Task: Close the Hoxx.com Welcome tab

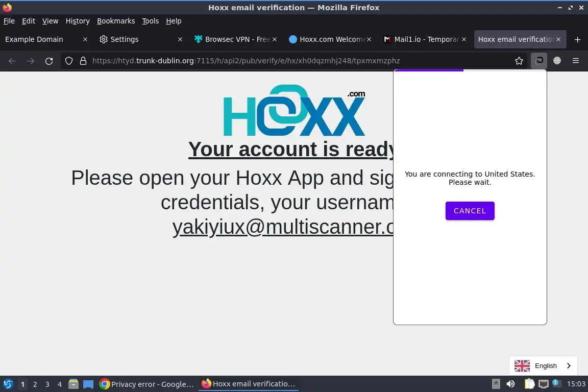Action: (x=369, y=39)
